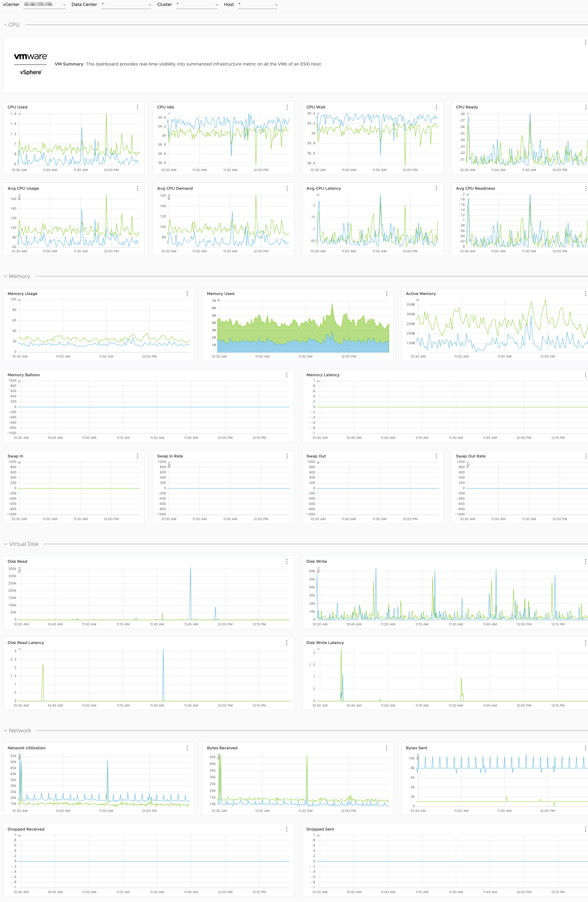
Task: Open Memory Usage panel kebab menu
Action: 187,294
